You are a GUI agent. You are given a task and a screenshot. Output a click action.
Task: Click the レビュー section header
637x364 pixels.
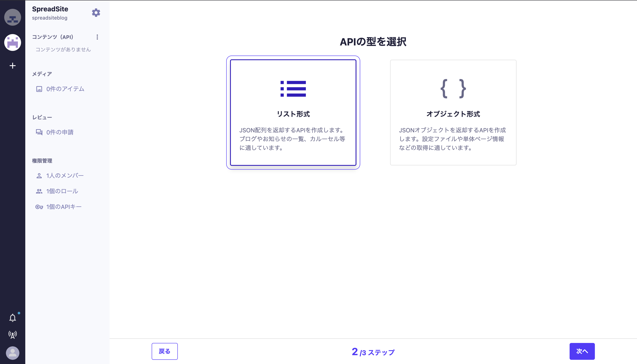coord(42,117)
